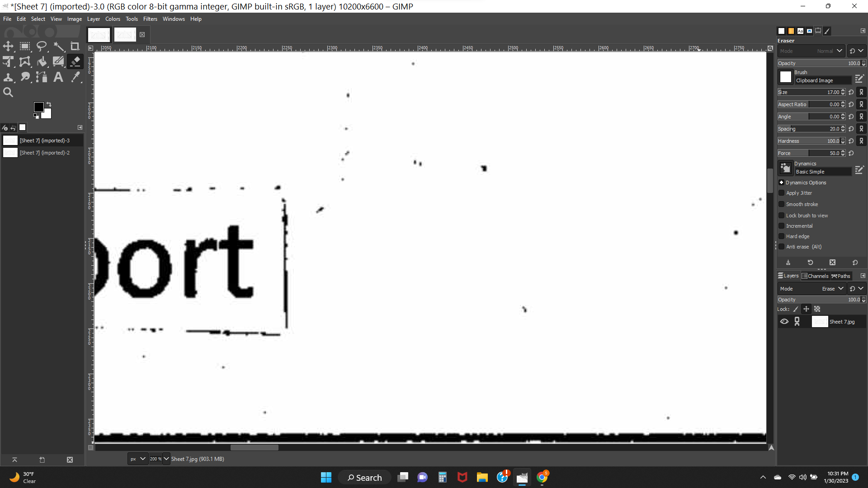The height and width of the screenshot is (488, 868).
Task: Select the Rectangle Select tool
Action: (25, 47)
